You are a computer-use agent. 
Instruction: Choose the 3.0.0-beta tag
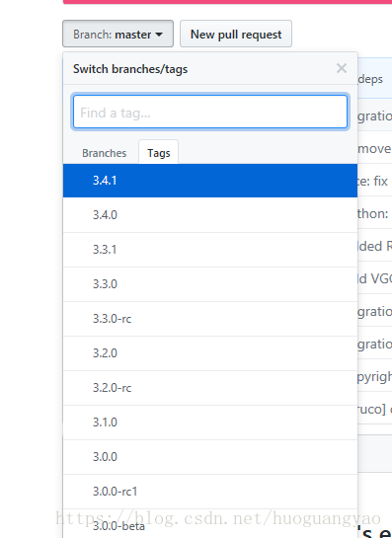tap(210, 523)
